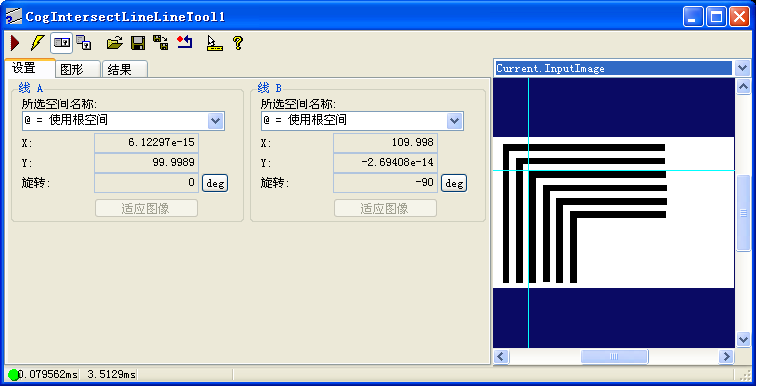This screenshot has height=392, width=760.
Task: Click the open folder icon in toolbar
Action: 115,43
